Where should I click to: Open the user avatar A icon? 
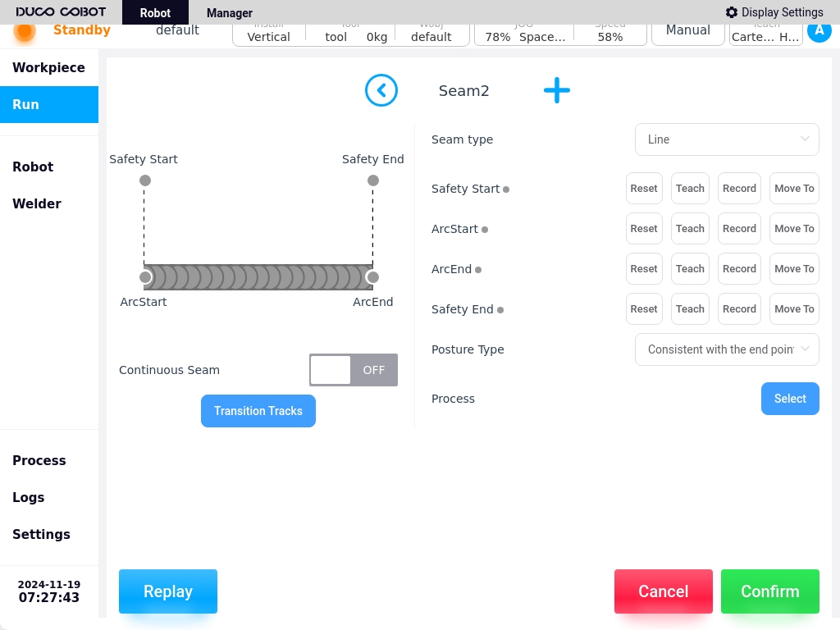pos(819,31)
